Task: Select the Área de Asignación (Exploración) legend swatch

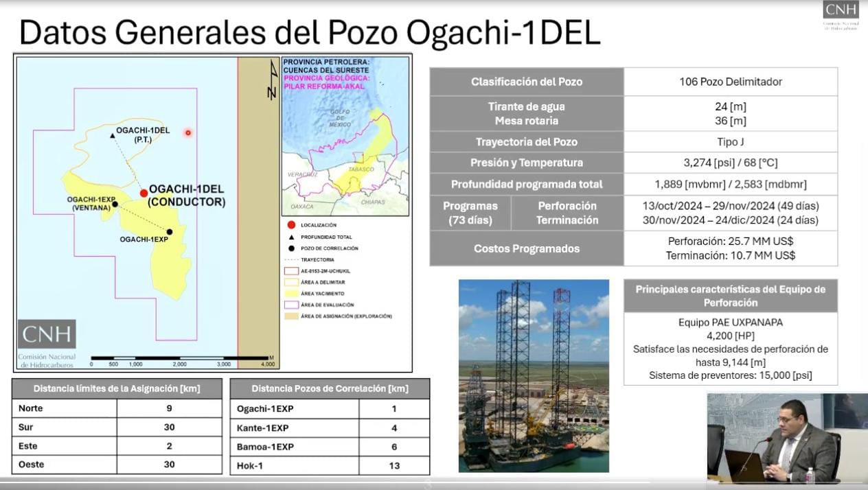Action: coord(291,316)
